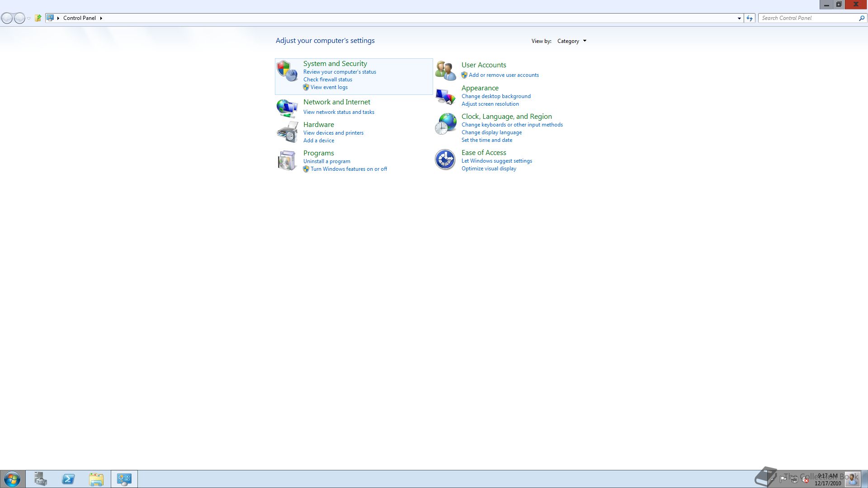Open the Appearance monitor icon
The height and width of the screenshot is (488, 868).
pyautogui.click(x=445, y=96)
